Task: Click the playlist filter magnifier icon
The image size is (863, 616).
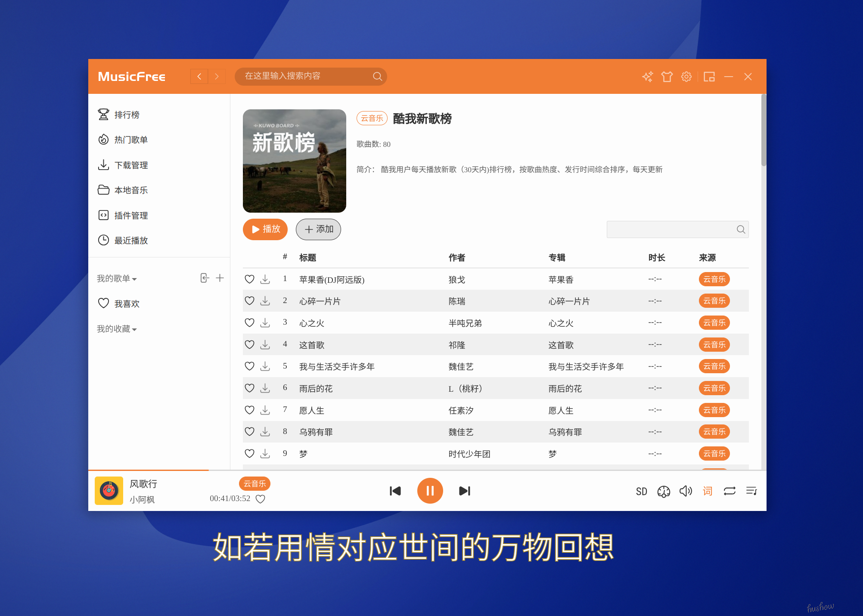Action: tap(741, 229)
